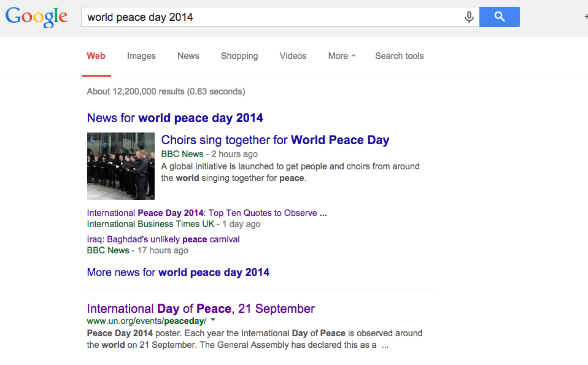Open 'News for world peace day 2014' link
Viewport: 588px width, 365px height.
coord(175,118)
